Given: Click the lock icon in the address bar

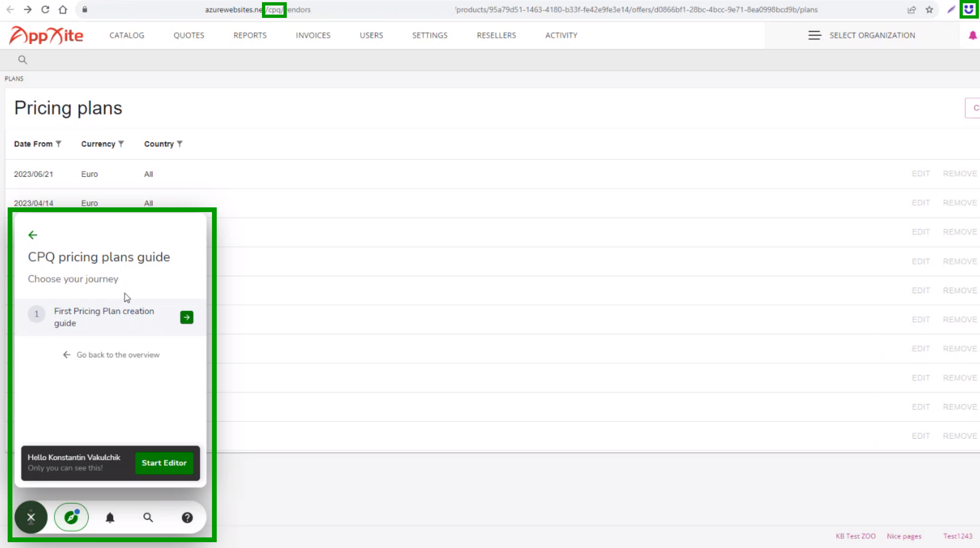Looking at the screenshot, I should 85,9.
